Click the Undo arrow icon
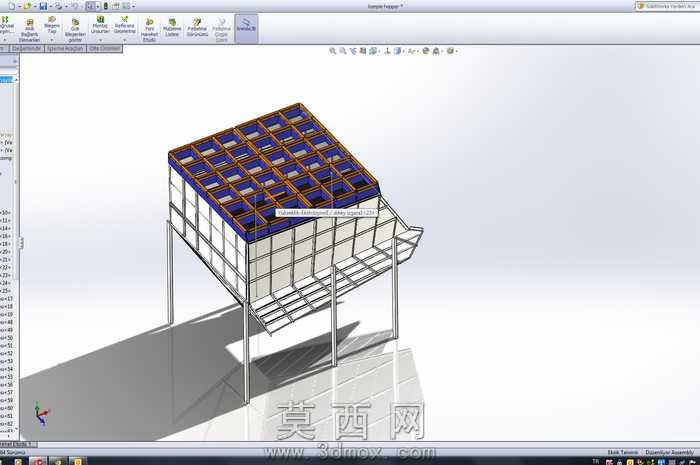 (x=75, y=6)
